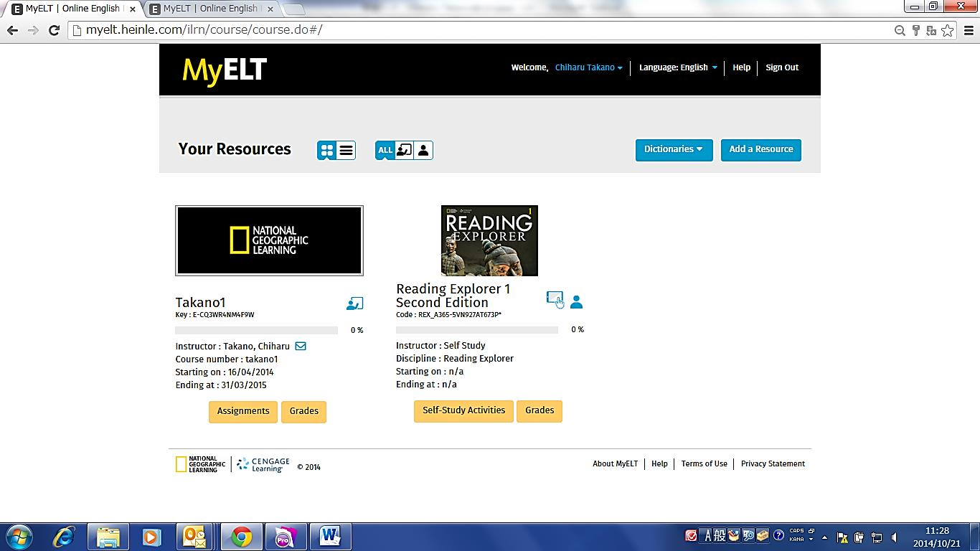Open a new browser tab

293,9
